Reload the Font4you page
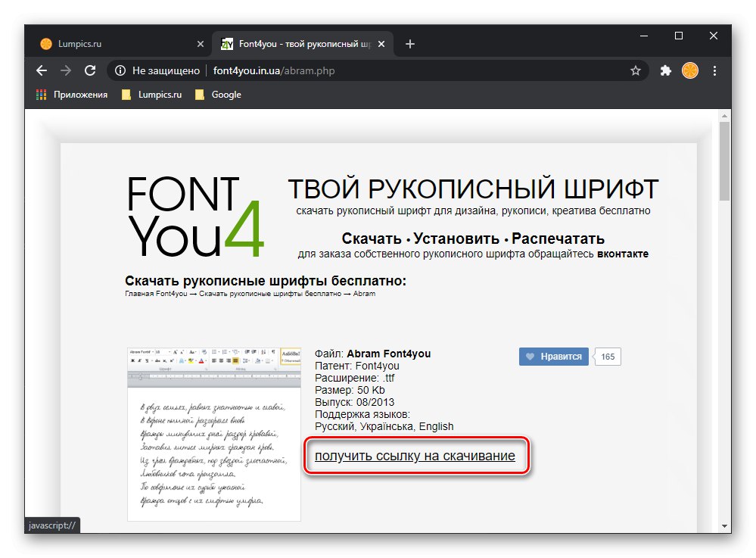 pyautogui.click(x=90, y=70)
